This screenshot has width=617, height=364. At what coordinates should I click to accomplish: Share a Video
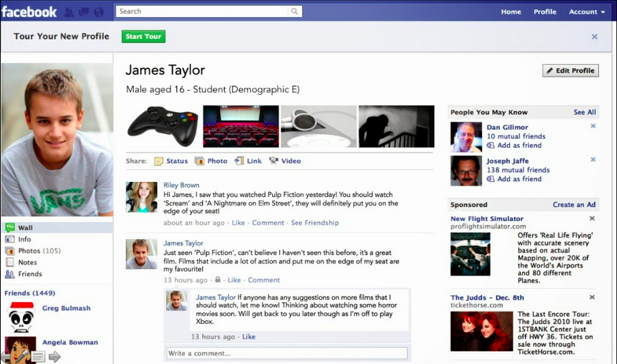coord(285,161)
